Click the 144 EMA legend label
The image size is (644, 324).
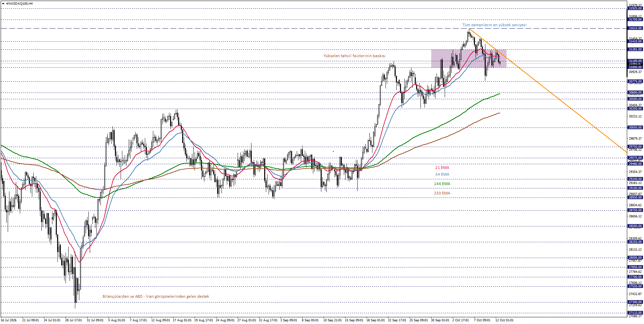pyautogui.click(x=442, y=184)
